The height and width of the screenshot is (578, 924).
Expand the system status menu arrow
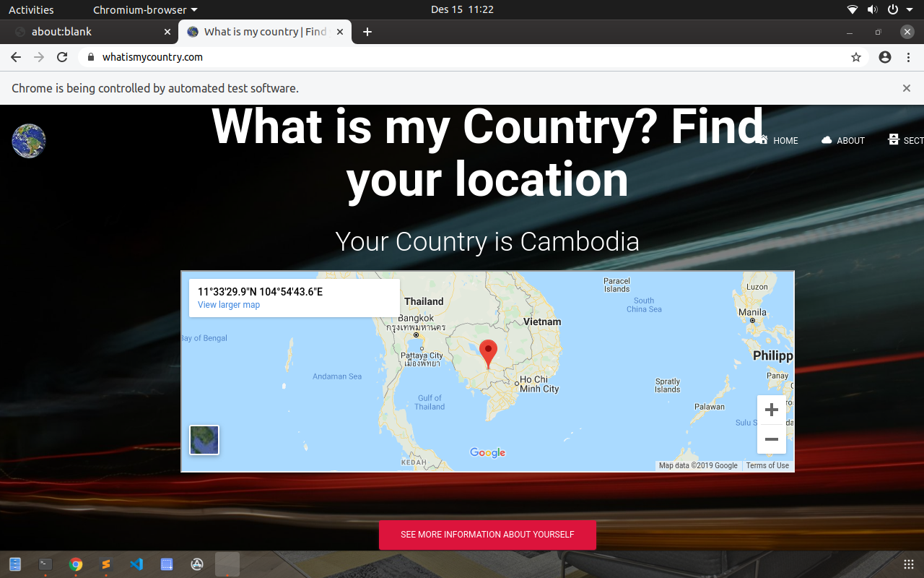pyautogui.click(x=910, y=10)
